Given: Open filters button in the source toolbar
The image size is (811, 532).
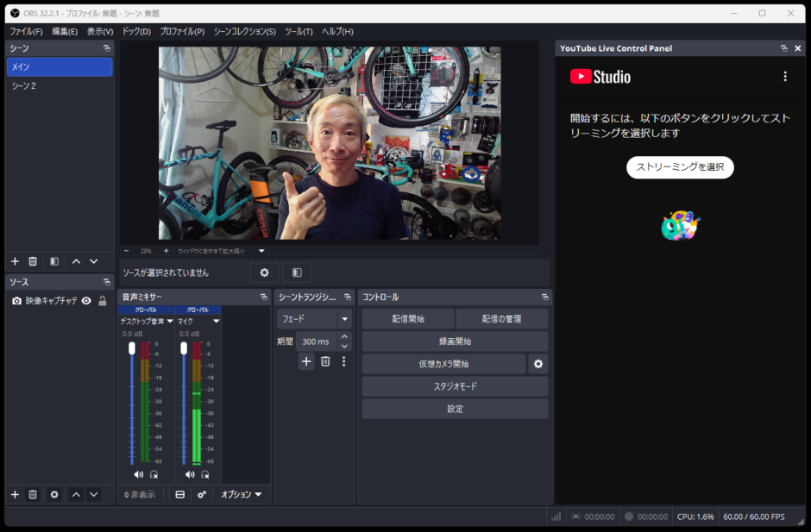Looking at the screenshot, I should click(297, 272).
